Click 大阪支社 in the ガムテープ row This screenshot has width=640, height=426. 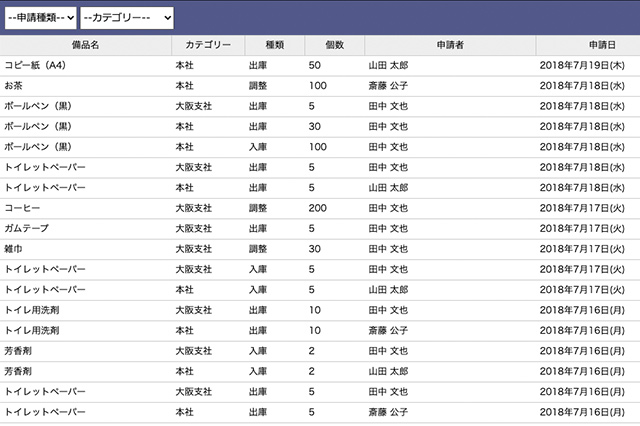[194, 229]
